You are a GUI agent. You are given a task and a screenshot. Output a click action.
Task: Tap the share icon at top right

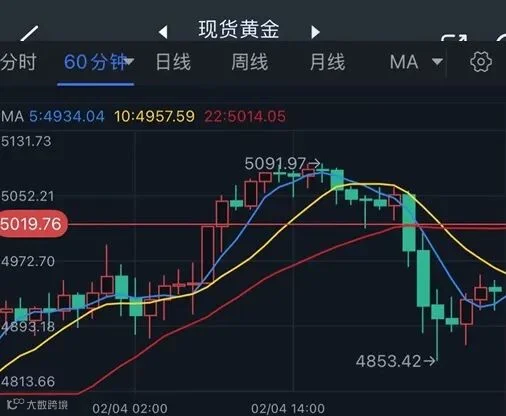pos(454,38)
